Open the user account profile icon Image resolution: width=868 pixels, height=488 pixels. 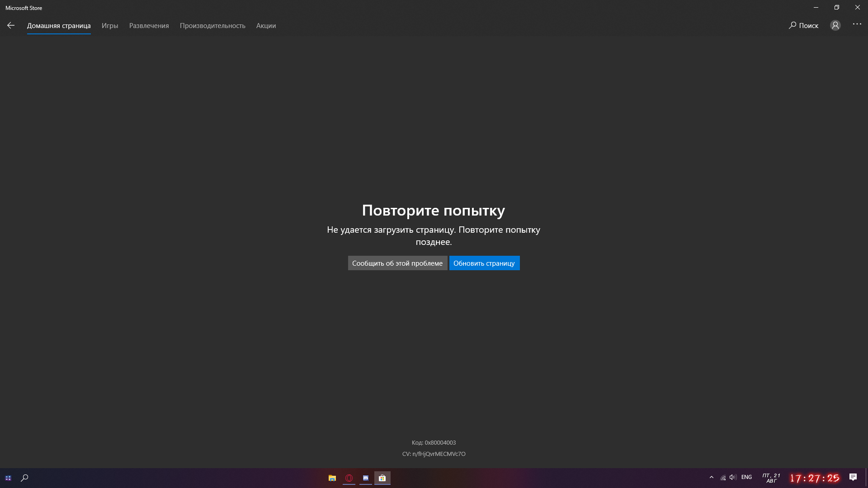[x=835, y=26]
